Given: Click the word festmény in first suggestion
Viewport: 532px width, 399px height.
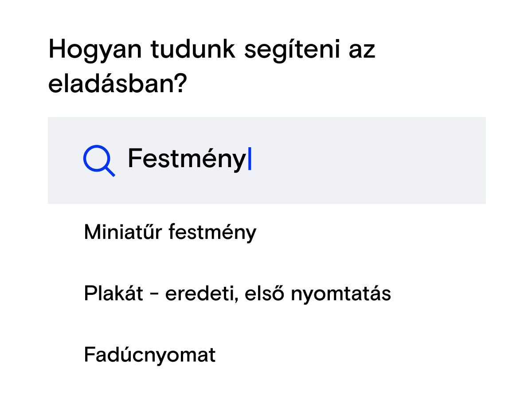Looking at the screenshot, I should tap(212, 232).
